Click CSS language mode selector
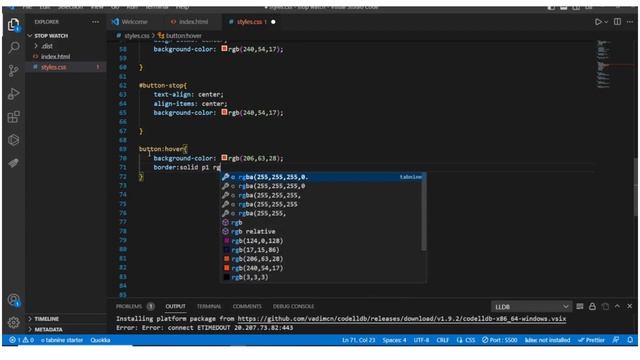Screen dimensions: 640x360 pyautogui.click(x=470, y=340)
